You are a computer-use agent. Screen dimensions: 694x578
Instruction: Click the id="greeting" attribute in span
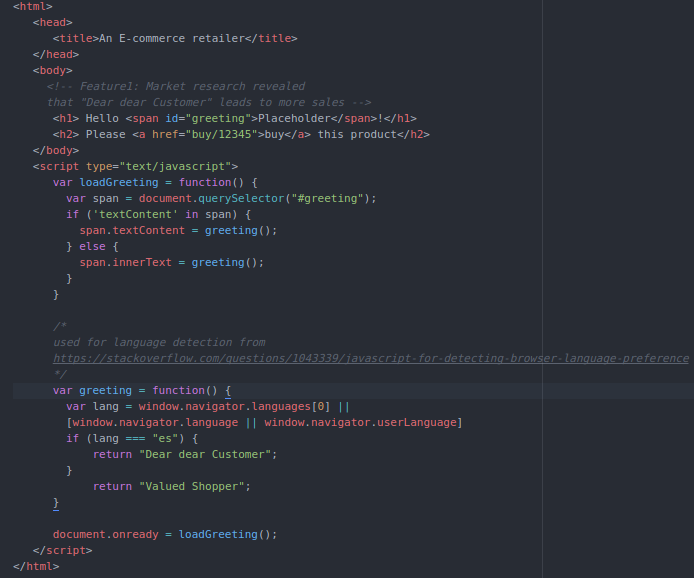pyautogui.click(x=208, y=119)
